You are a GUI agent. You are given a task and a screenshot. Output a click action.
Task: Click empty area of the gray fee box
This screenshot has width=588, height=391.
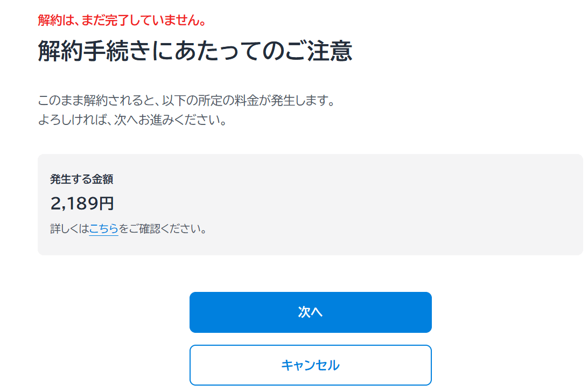377,205
